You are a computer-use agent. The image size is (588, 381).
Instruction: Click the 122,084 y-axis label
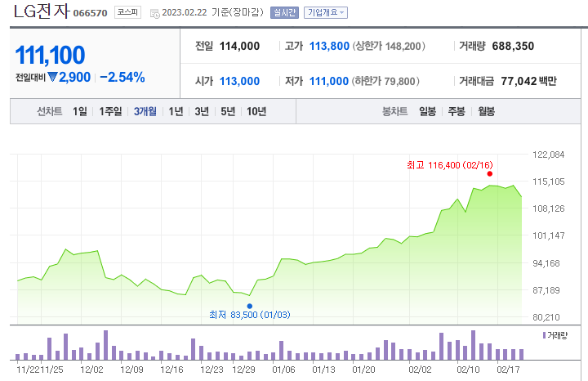pos(549,155)
